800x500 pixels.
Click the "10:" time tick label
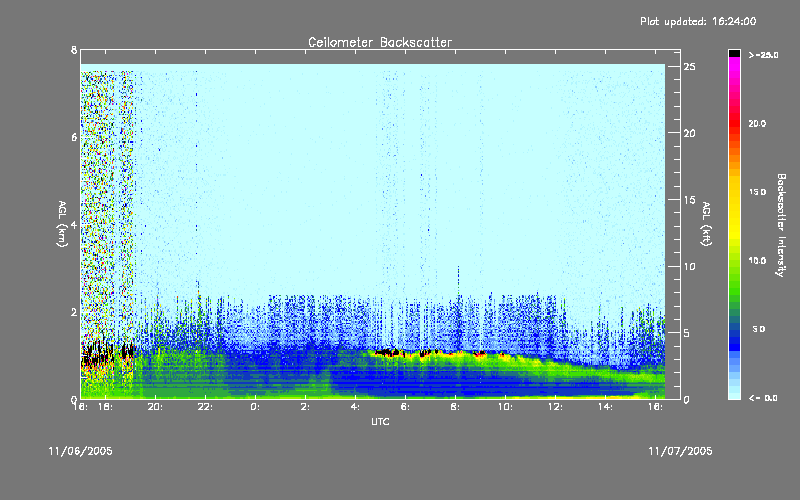(505, 407)
